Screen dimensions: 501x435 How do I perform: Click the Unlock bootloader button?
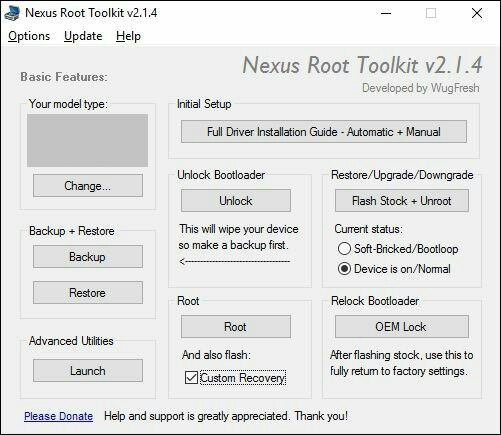coord(236,201)
